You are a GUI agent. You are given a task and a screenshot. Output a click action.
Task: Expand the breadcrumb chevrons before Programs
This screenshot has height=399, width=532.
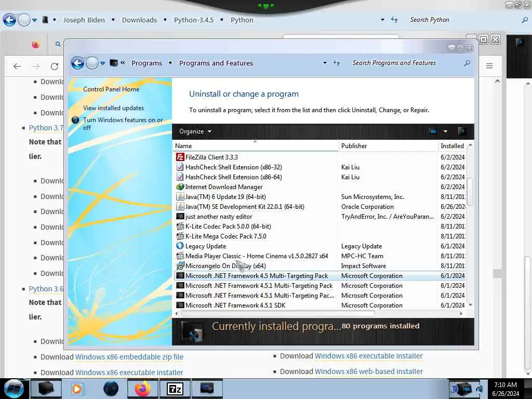pyautogui.click(x=123, y=63)
